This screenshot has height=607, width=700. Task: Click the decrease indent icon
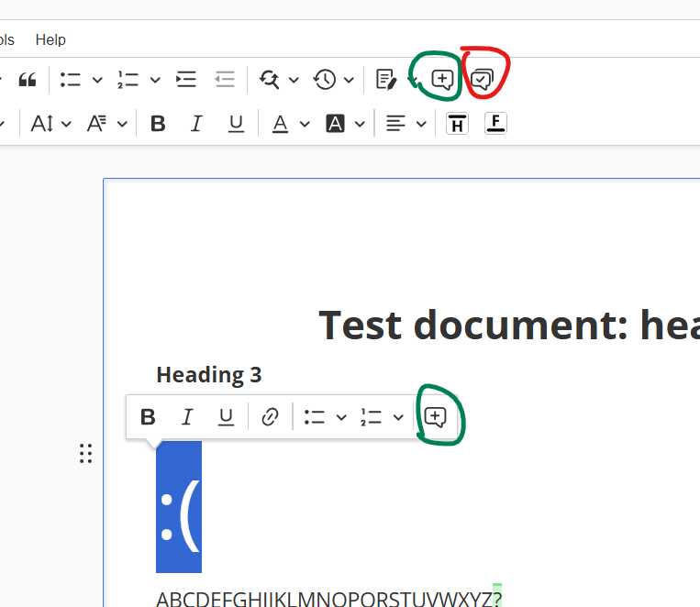pos(225,80)
